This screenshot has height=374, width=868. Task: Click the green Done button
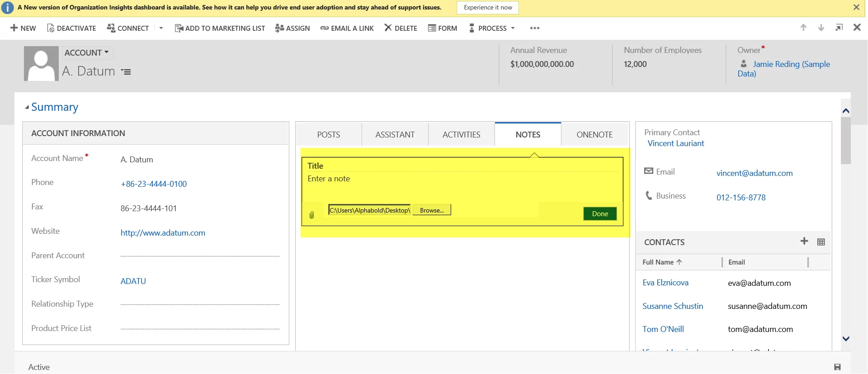pos(600,213)
